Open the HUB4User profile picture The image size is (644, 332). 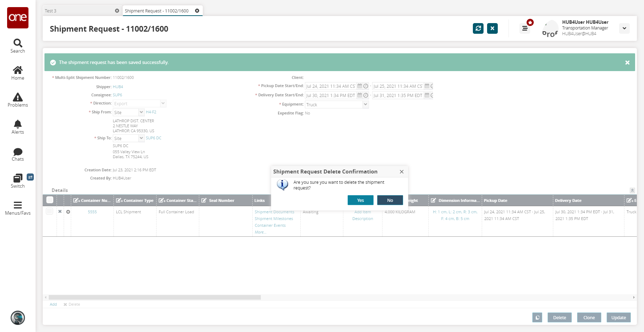[550, 28]
